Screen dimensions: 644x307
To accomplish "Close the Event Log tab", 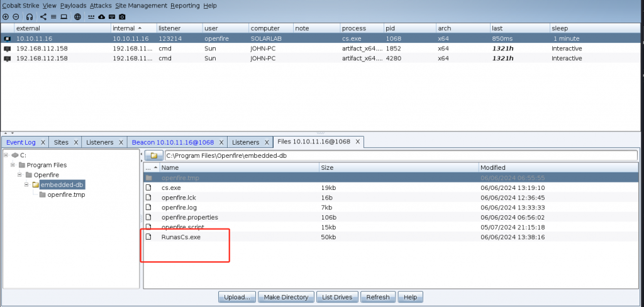I will click(x=43, y=142).
